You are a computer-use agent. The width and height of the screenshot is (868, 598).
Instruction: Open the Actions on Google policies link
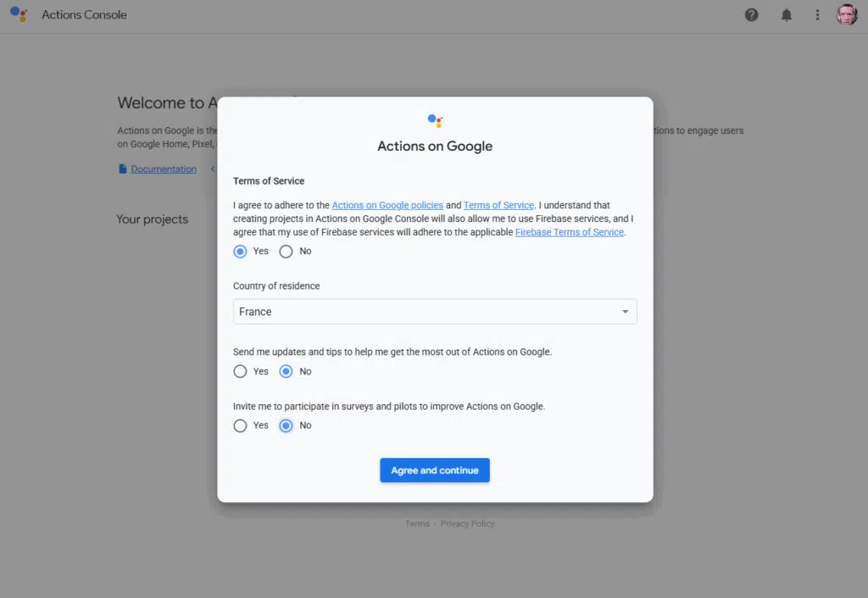(x=387, y=206)
